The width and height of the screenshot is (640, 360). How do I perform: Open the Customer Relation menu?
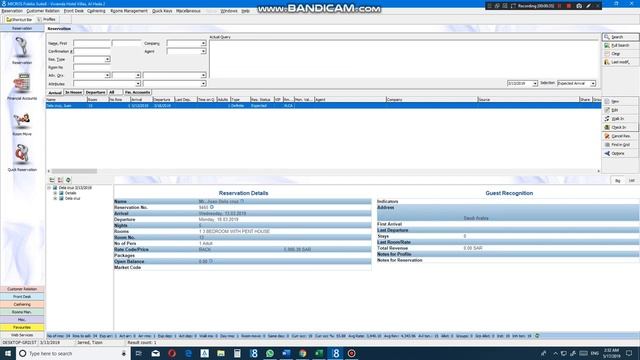pos(43,11)
